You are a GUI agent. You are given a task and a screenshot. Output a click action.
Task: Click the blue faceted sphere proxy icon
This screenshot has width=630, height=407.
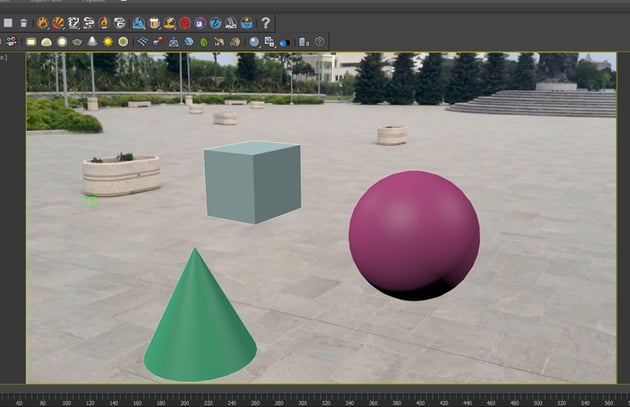[189, 42]
